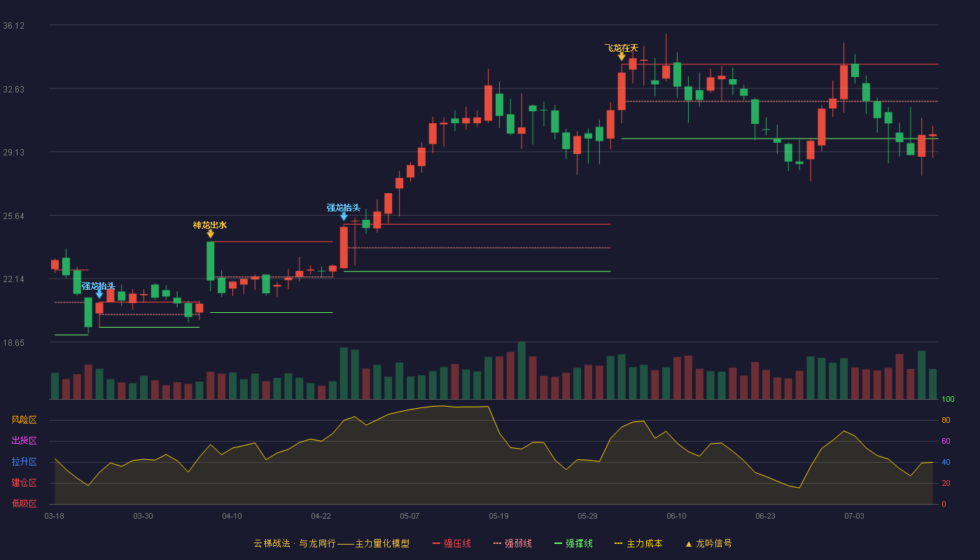Click the 03-18 date label

(54, 516)
